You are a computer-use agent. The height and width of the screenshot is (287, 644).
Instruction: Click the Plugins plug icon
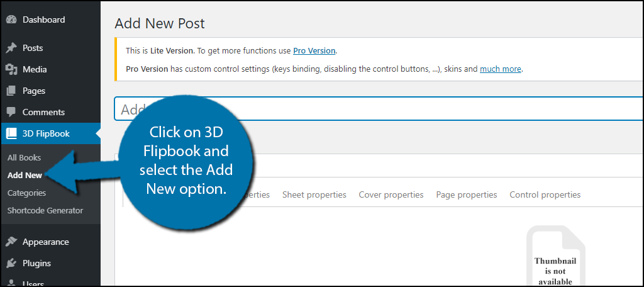[x=11, y=263]
